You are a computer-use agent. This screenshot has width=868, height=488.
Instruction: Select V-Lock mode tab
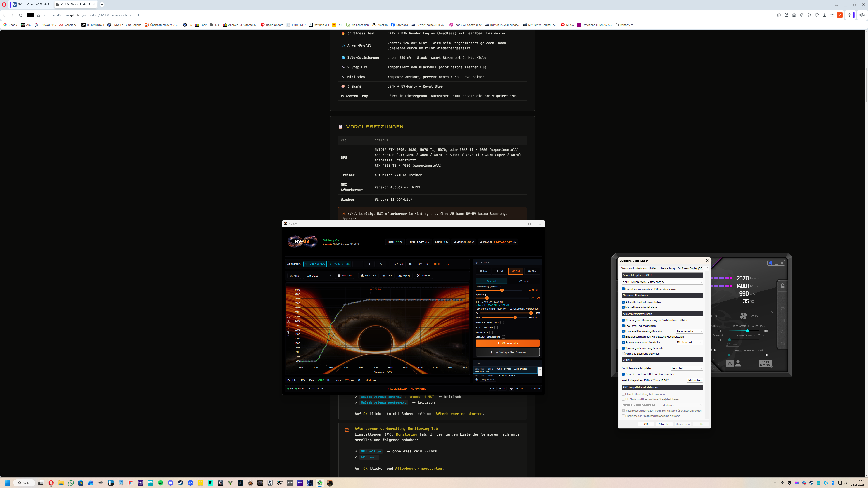pos(491,281)
